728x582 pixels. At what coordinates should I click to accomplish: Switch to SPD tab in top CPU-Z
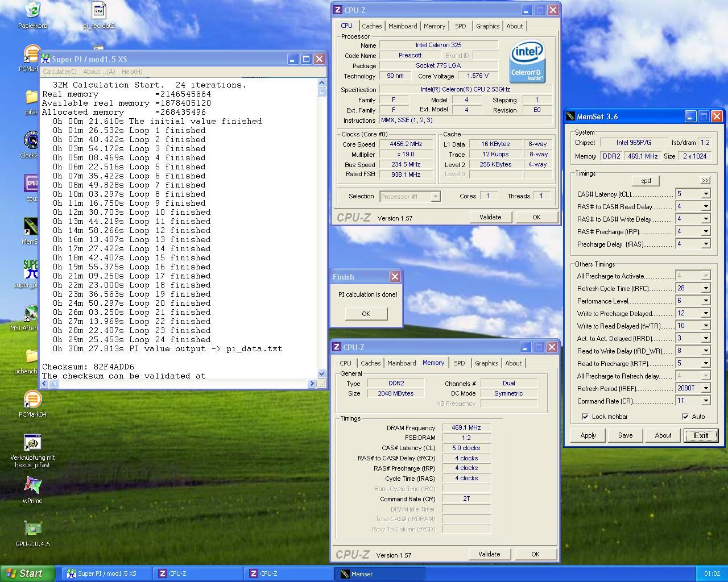461,26
